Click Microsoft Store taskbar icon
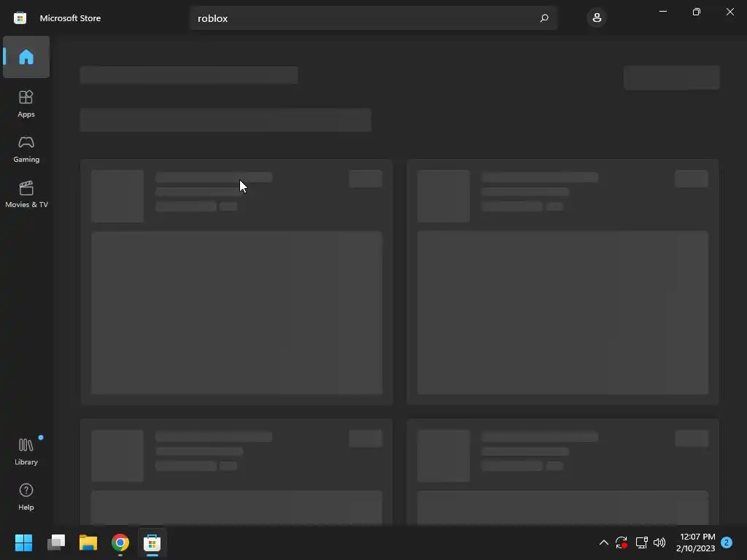 [152, 542]
